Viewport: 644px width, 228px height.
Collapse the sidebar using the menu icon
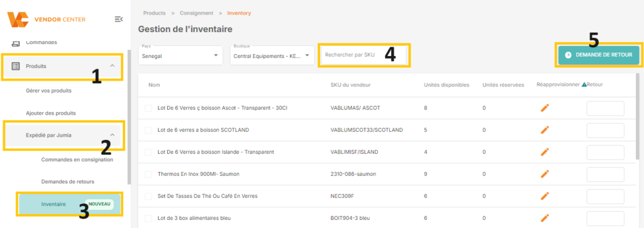[118, 19]
